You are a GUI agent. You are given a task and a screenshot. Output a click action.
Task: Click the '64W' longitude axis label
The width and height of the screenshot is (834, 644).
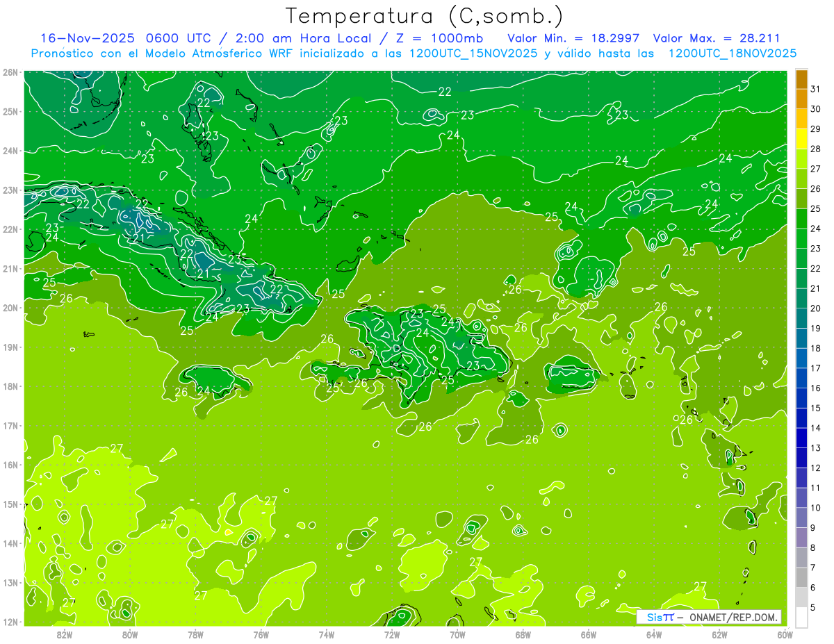(654, 634)
